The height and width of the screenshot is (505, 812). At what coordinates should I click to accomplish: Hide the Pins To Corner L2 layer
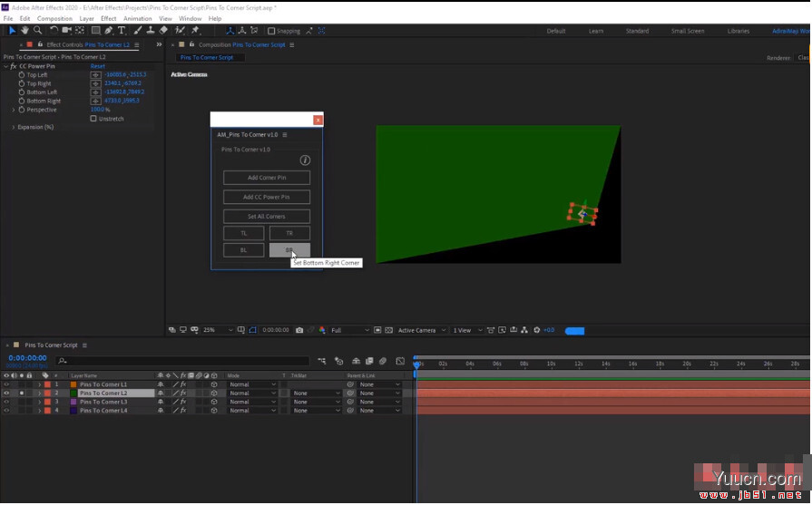point(6,393)
